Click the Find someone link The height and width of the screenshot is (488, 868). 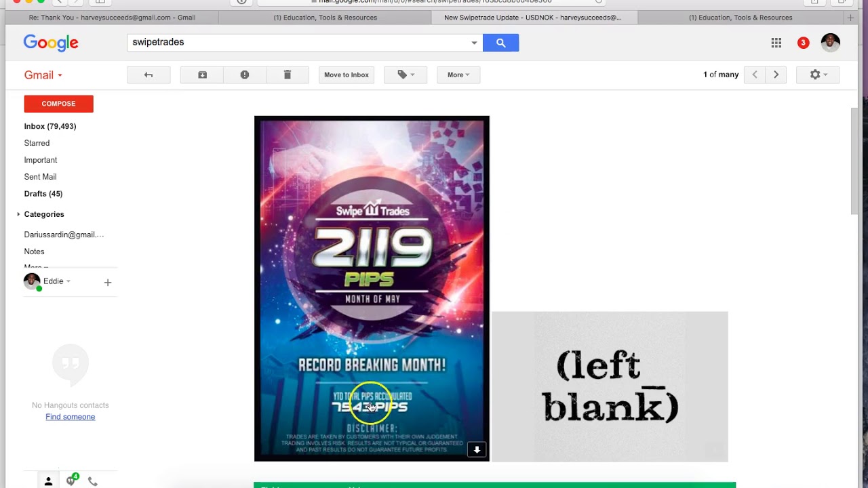[71, 417]
